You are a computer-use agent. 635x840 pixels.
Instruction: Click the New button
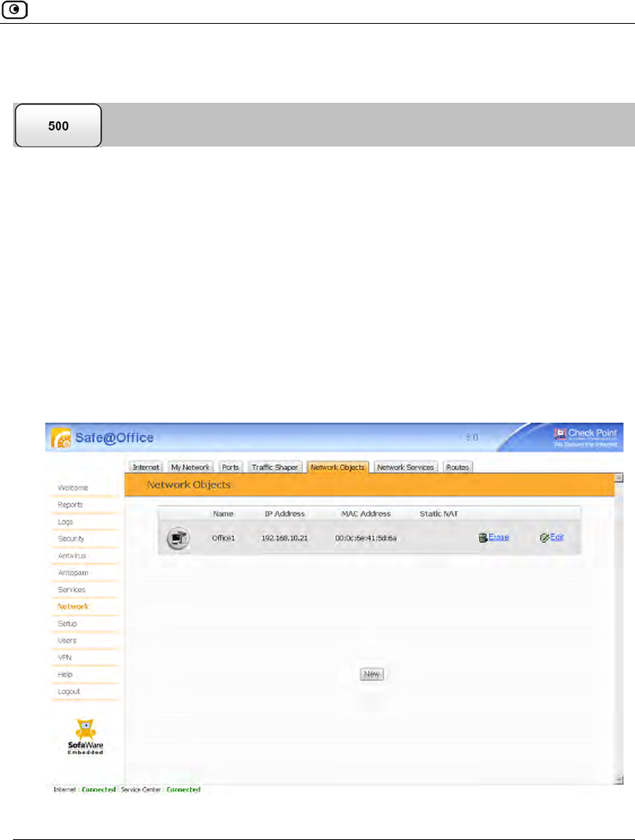[372, 674]
